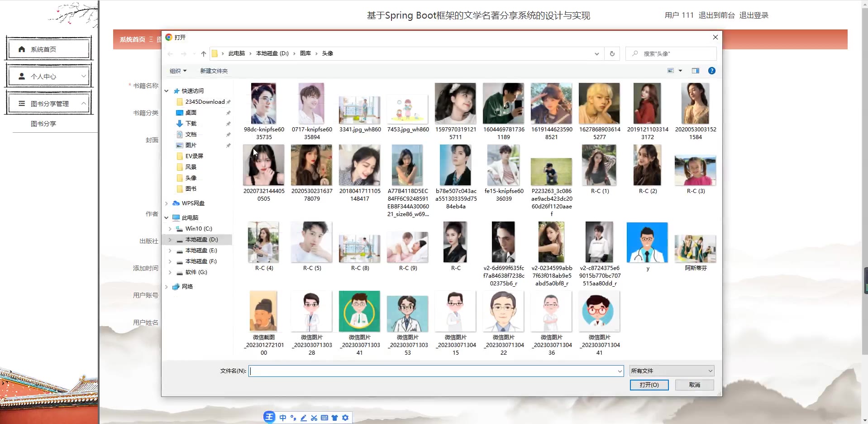The image size is (868, 424).
Task: Select 文档 in quick access
Action: coord(186,135)
